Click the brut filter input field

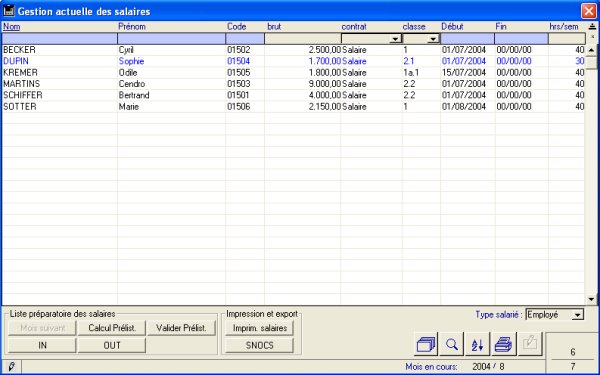tap(302, 39)
